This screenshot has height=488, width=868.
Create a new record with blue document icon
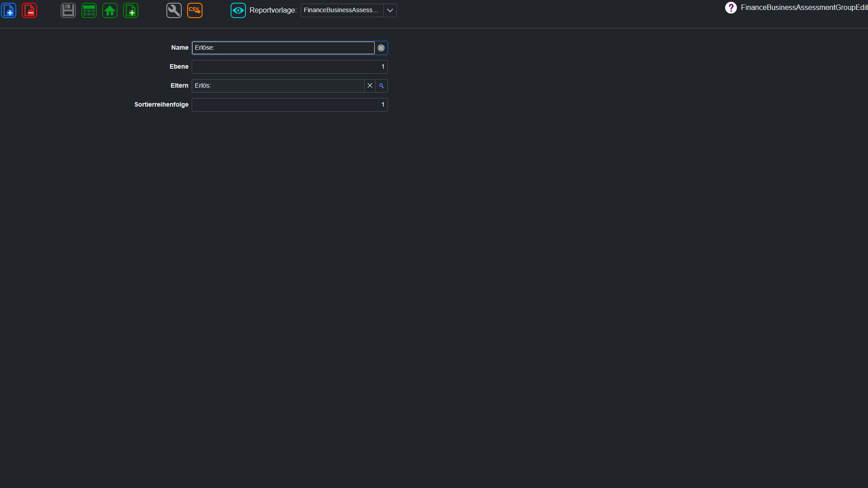[9, 10]
